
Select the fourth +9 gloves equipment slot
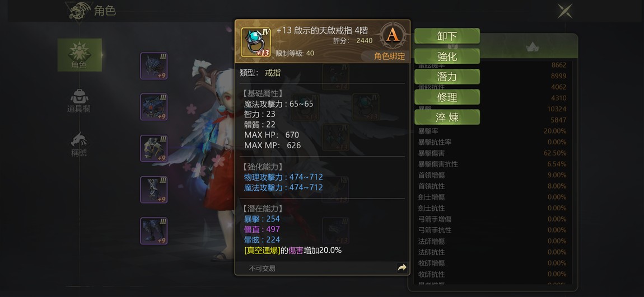point(153,190)
